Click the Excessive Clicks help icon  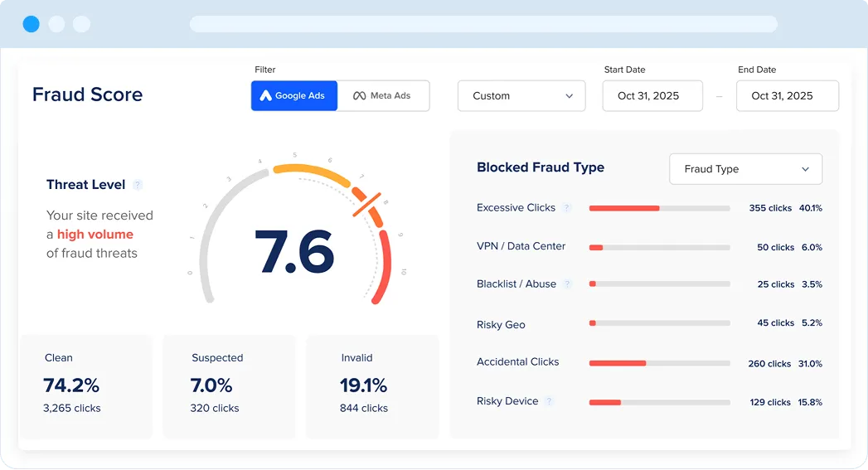pyautogui.click(x=566, y=207)
